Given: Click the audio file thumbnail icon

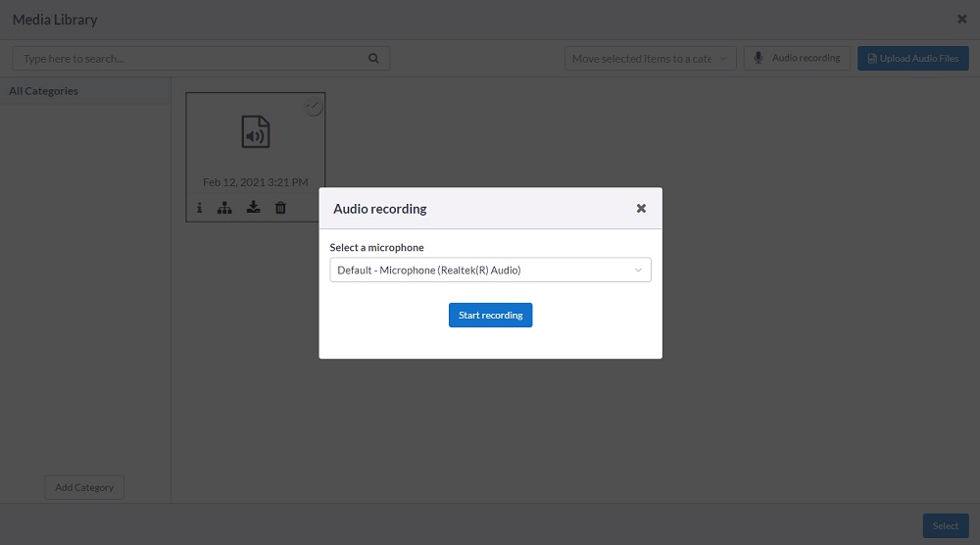Looking at the screenshot, I should click(x=256, y=132).
